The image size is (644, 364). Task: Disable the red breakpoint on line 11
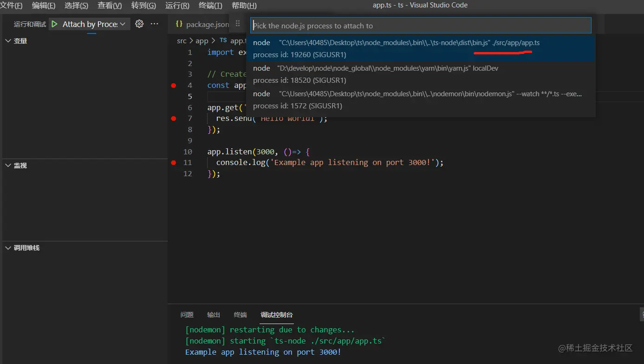[174, 163]
